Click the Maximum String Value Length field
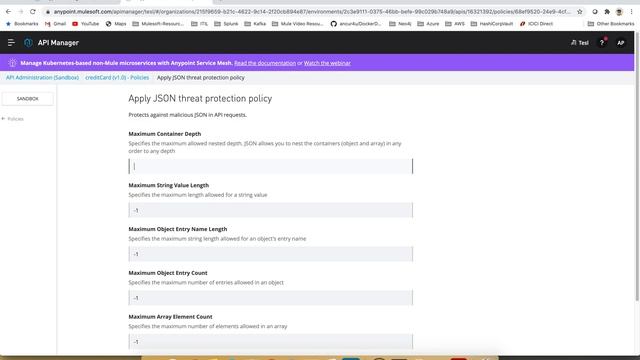This screenshot has height=360, width=640. 271,210
